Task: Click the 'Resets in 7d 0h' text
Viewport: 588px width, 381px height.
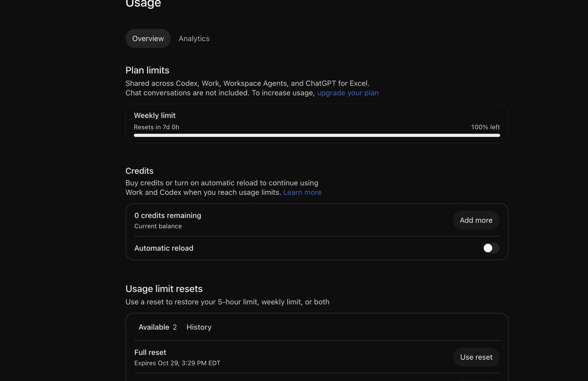Action: coord(156,127)
